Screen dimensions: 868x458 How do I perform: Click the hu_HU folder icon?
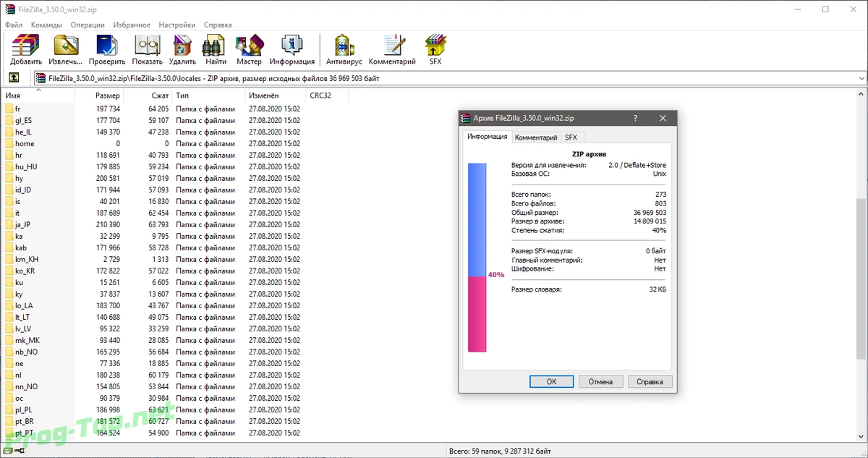click(x=9, y=166)
